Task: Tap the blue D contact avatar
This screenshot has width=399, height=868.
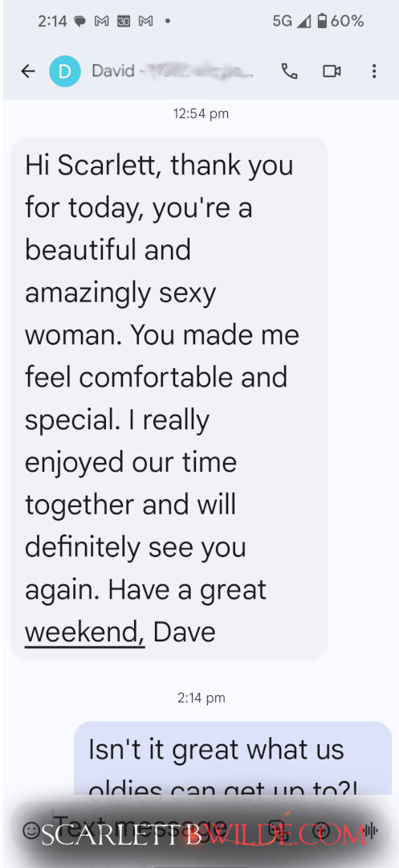Action: (x=65, y=71)
